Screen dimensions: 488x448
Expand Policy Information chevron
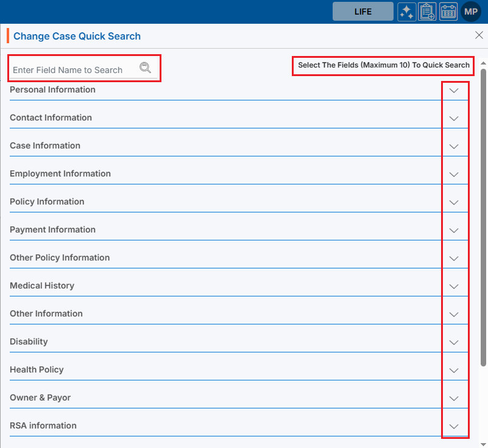(453, 203)
